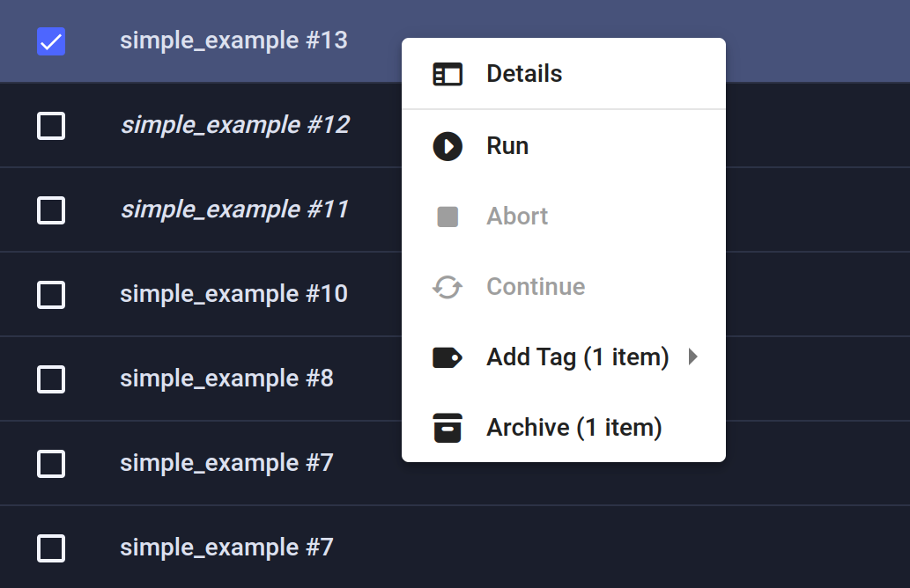Click the simple_example #8 row name

226,379
